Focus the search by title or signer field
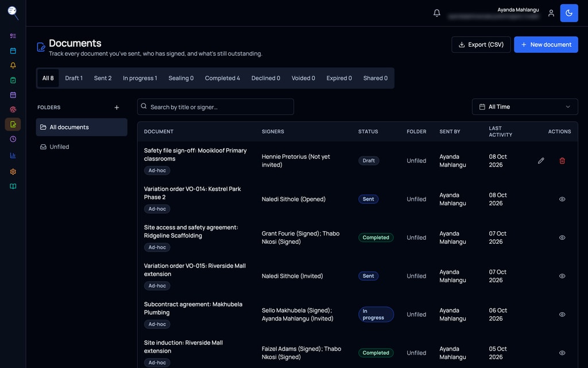Viewport: 588px width, 368px height. tap(216, 106)
